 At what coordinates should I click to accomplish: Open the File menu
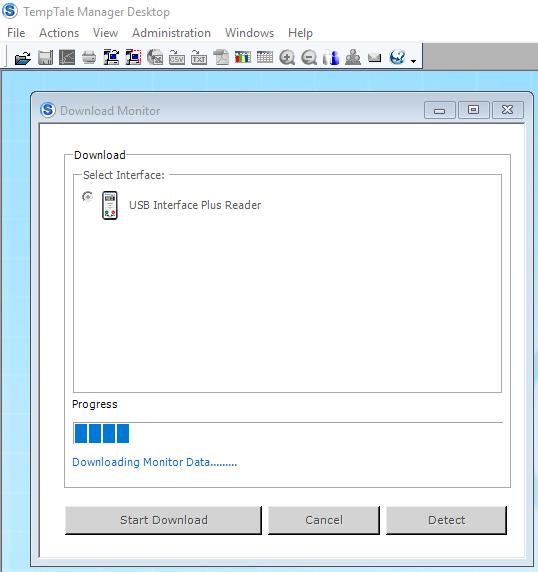tap(16, 33)
